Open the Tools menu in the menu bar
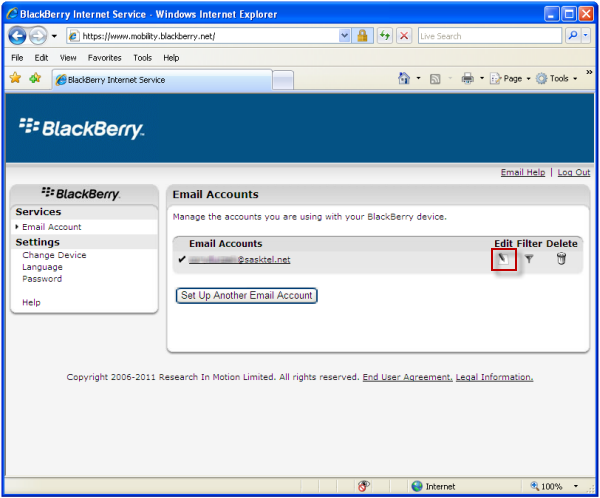600x498 pixels. pos(142,58)
